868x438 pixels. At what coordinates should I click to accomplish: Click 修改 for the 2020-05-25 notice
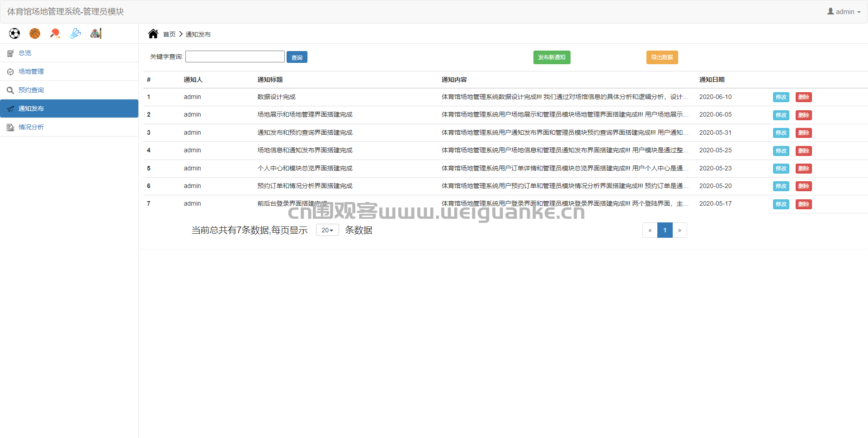[781, 151]
